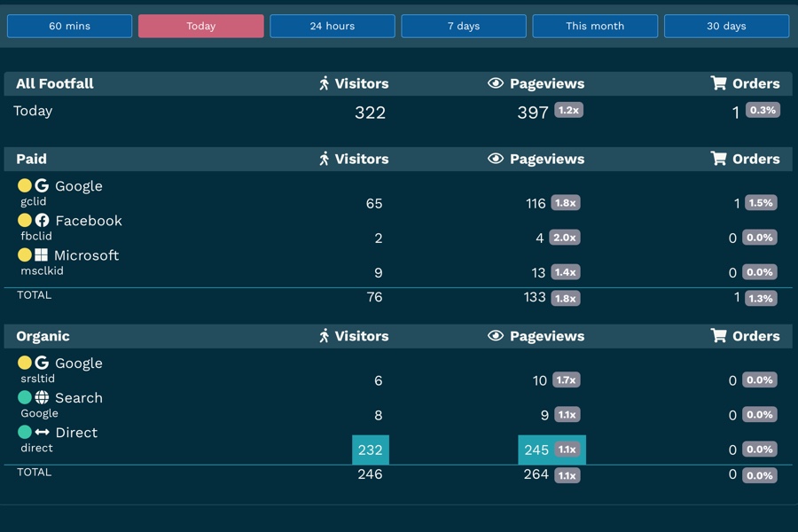This screenshot has width=798, height=532.
Task: Click the green dot next to Search
Action: click(25, 397)
